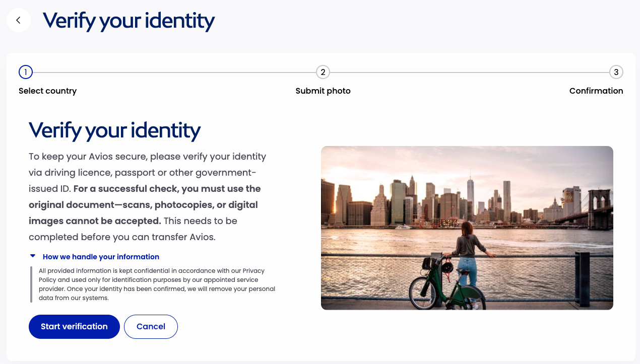
Task: Click the Cancel button
Action: 151,326
